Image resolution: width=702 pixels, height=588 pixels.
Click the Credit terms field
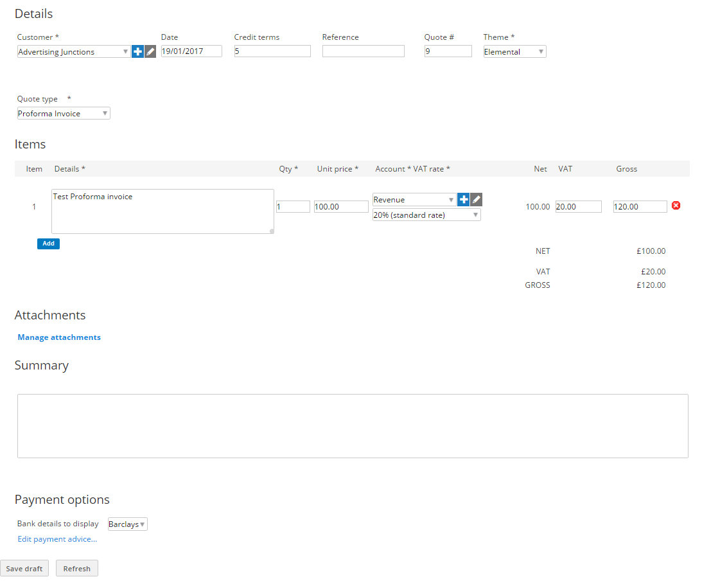(272, 51)
